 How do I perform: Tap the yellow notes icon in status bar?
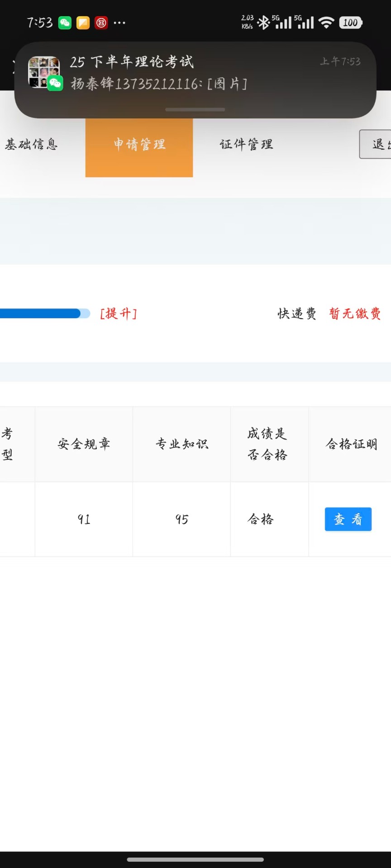(x=83, y=23)
